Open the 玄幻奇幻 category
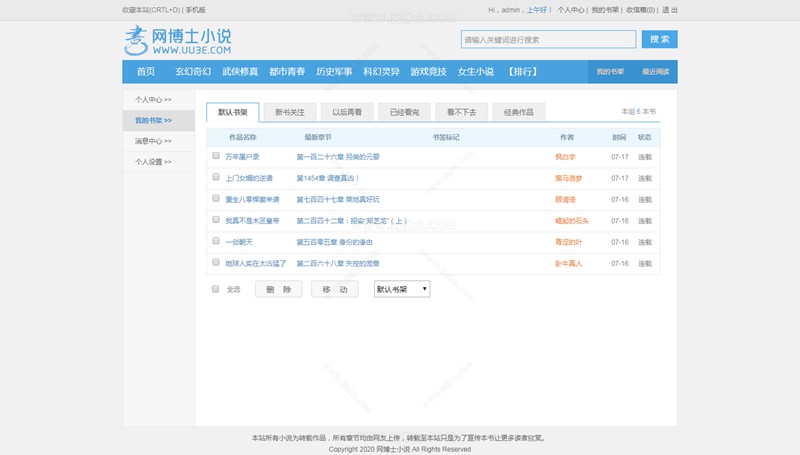The height and width of the screenshot is (455, 800). click(193, 72)
